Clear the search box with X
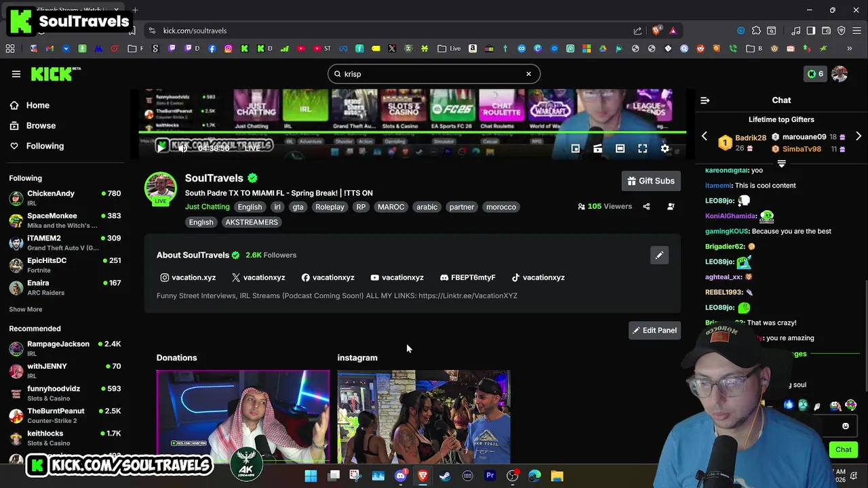Screen dimensions: 868x488 [x=529, y=74]
